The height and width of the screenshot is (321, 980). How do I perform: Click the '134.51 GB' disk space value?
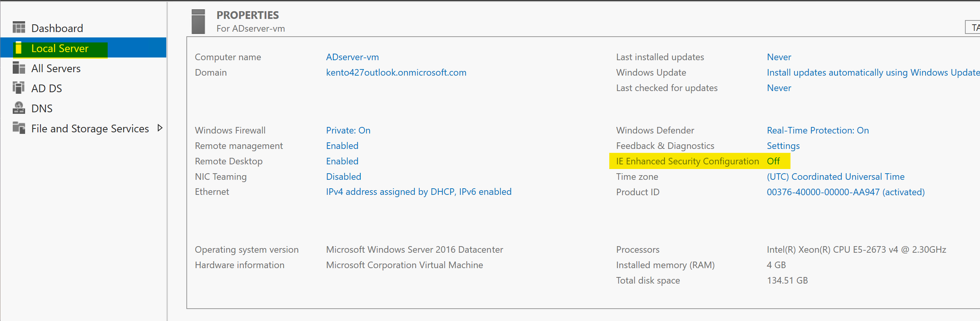click(787, 280)
